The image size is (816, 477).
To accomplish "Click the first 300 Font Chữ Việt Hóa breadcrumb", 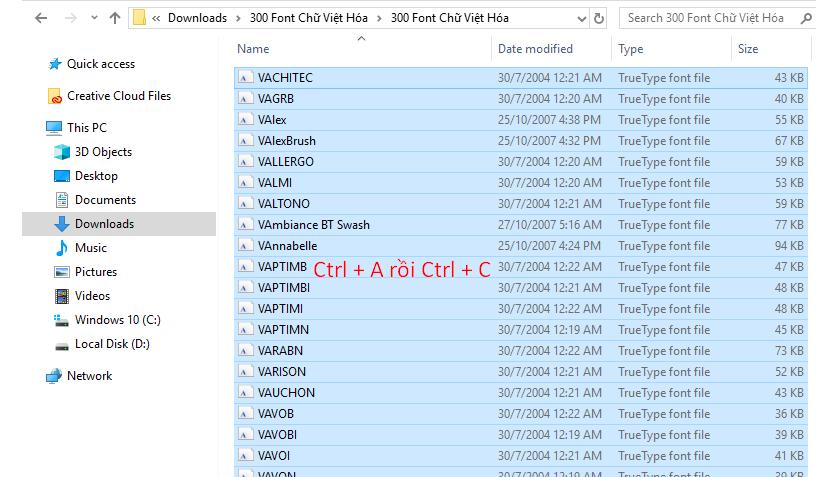I will (x=309, y=18).
